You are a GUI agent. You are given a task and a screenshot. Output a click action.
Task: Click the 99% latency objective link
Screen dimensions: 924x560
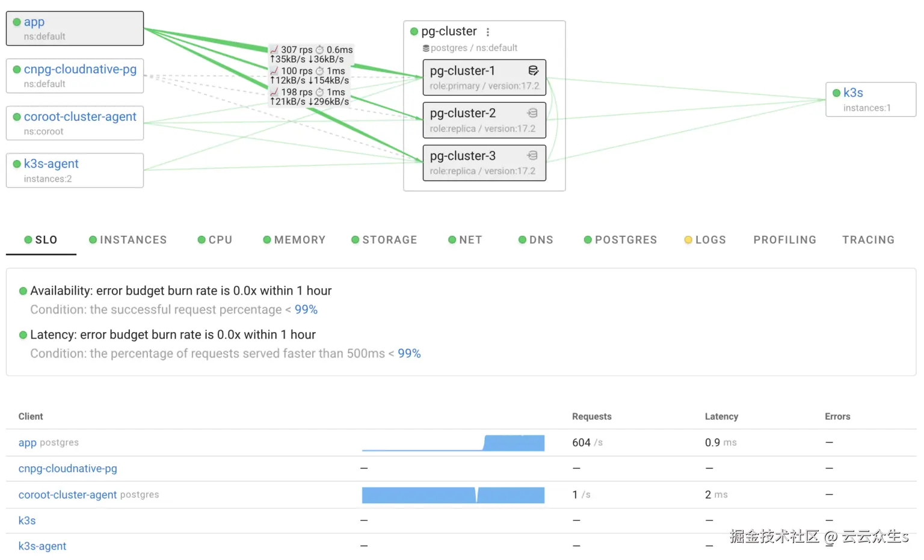(x=409, y=354)
